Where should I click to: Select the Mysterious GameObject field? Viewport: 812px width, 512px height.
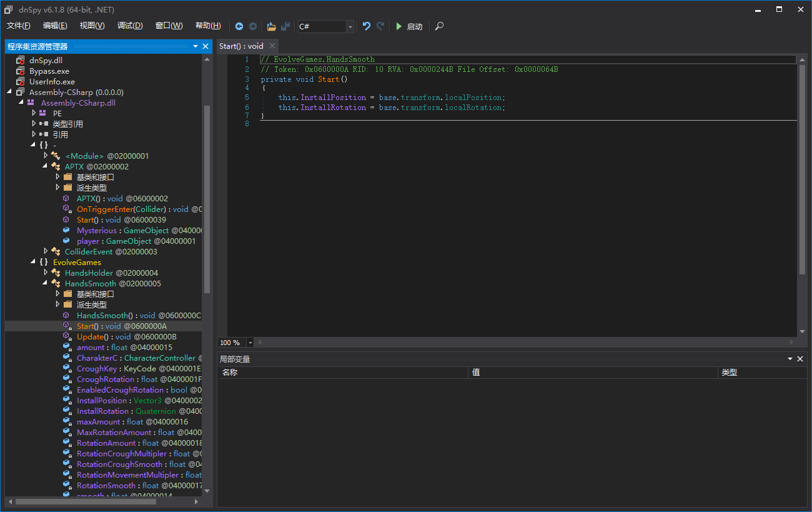tap(139, 230)
